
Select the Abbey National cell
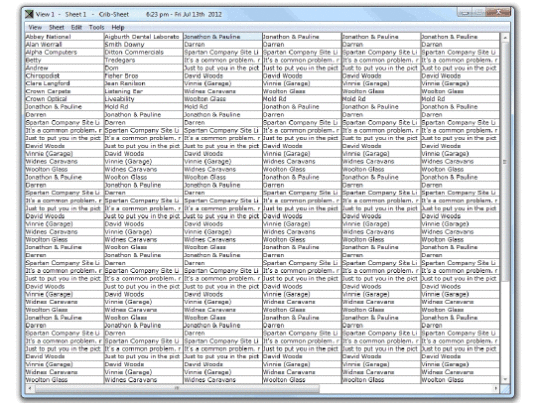coord(64,37)
